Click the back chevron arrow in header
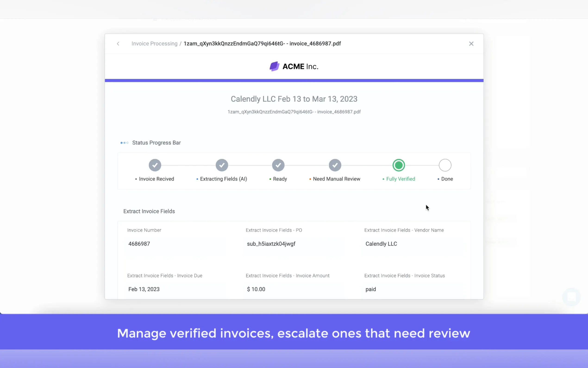The width and height of the screenshot is (588, 368). (x=118, y=44)
